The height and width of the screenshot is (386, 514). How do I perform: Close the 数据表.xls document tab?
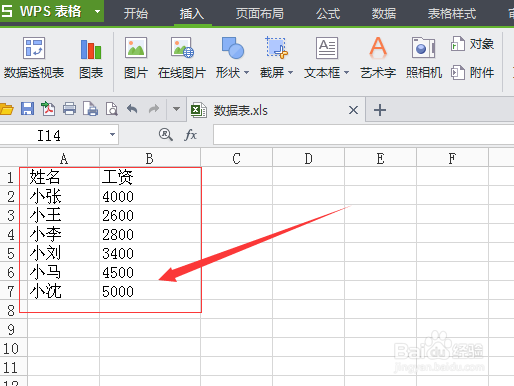pos(353,110)
